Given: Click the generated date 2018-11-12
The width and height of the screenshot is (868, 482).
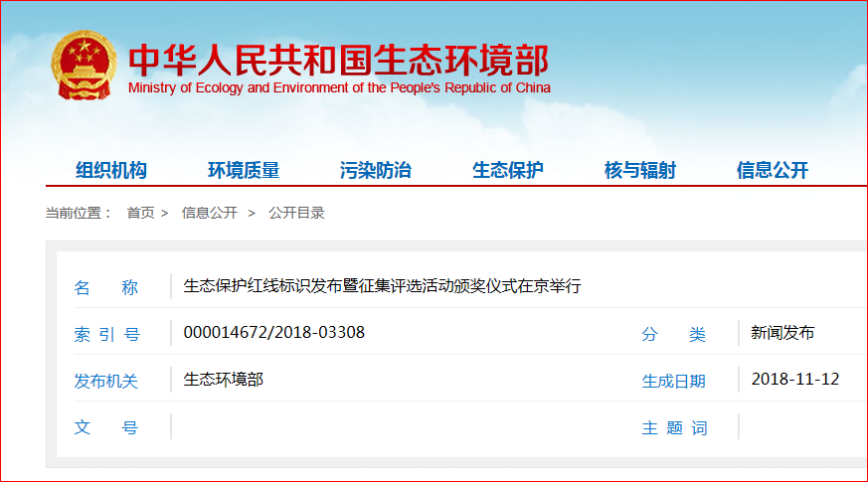Looking at the screenshot, I should point(795,379).
